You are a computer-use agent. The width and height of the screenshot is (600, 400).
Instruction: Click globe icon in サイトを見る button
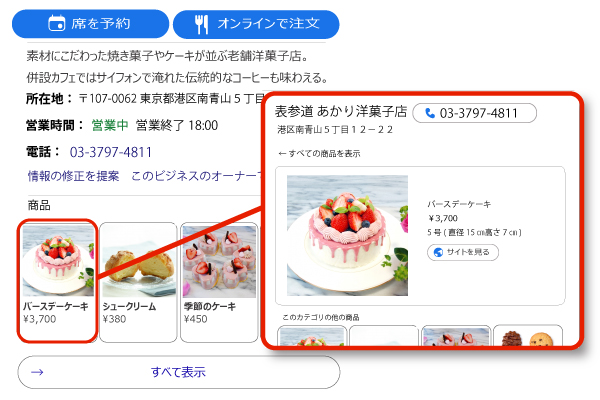click(x=439, y=252)
